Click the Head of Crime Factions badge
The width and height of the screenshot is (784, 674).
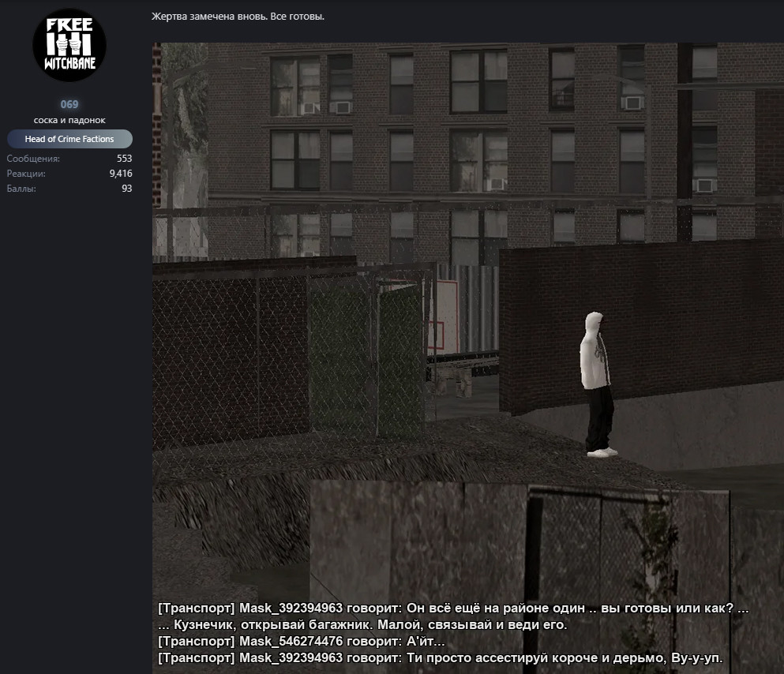point(69,139)
